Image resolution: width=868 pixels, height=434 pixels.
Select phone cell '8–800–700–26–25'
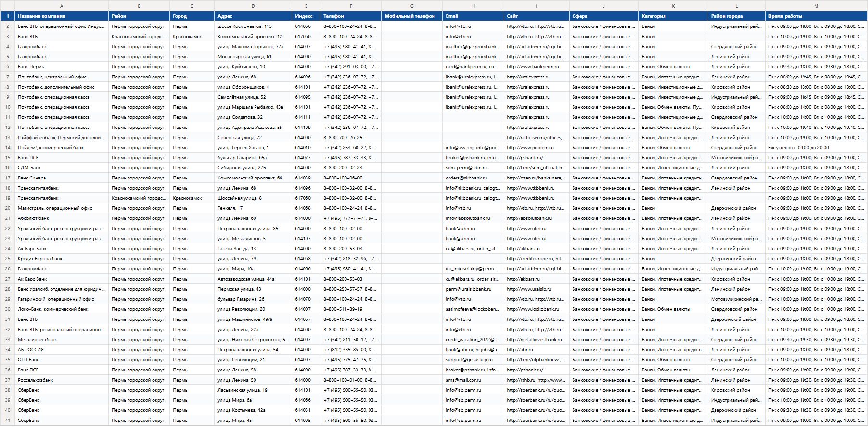click(351, 138)
